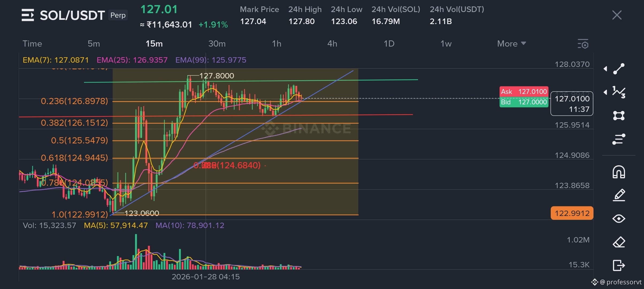Select the eraser tool
Viewport: 644px width, 289px height.
pyautogui.click(x=619, y=242)
